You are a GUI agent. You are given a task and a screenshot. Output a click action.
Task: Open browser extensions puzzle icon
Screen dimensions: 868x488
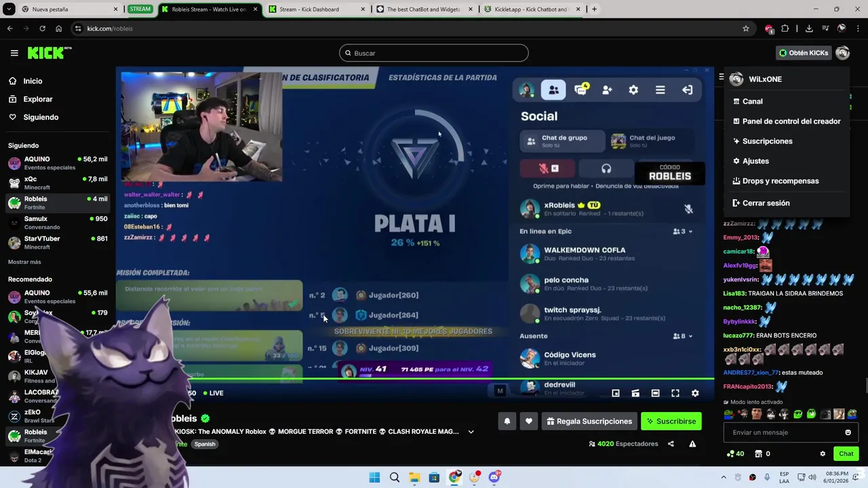[785, 28]
